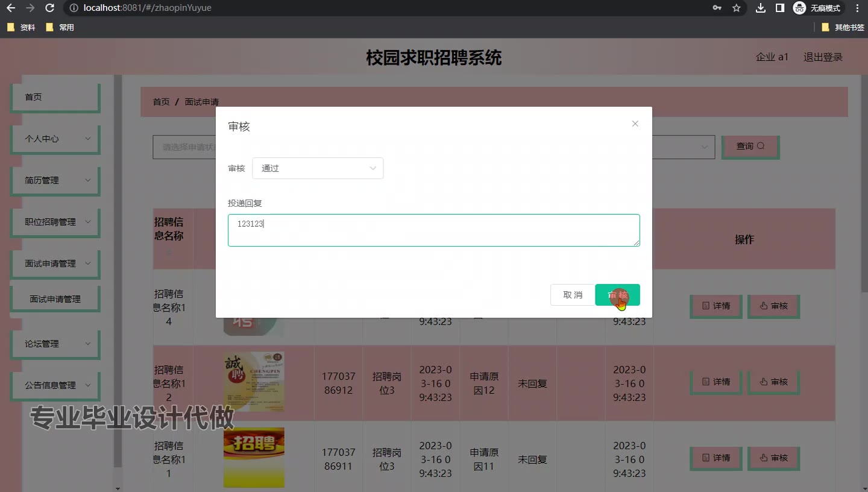
Task: Expand the 论坛管理 sidebar menu
Action: click(55, 344)
